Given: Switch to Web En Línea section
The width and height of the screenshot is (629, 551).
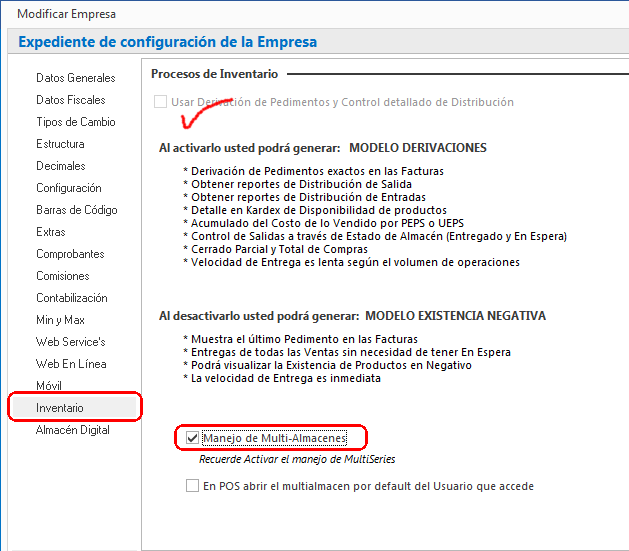Looking at the screenshot, I should 71,364.
